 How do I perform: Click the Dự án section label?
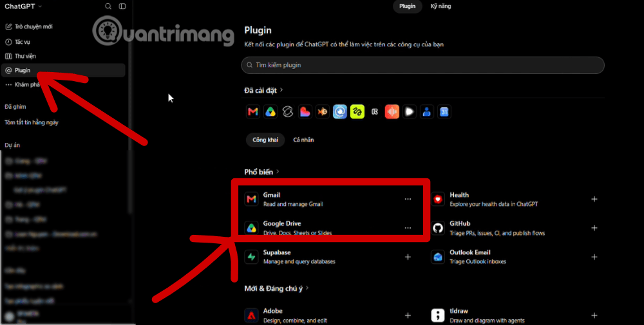click(x=12, y=145)
